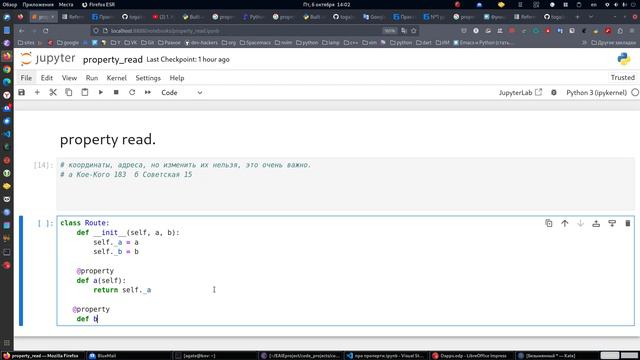Move the active cell up
Image resolution: width=640 pixels, height=360 pixels.
pos(564,223)
